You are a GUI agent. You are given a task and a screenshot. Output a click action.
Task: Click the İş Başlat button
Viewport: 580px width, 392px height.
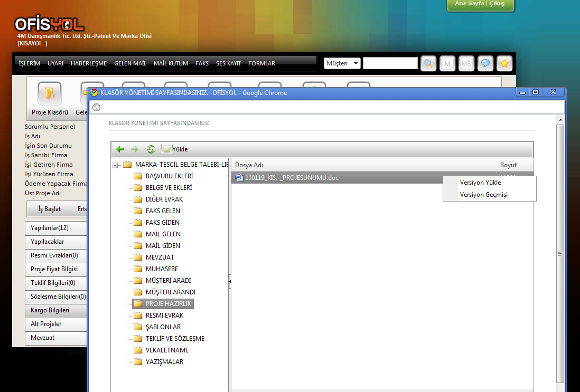50,209
